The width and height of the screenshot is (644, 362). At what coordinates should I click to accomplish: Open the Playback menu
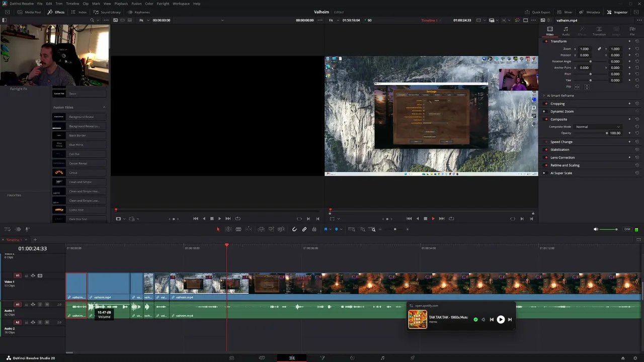(x=121, y=4)
